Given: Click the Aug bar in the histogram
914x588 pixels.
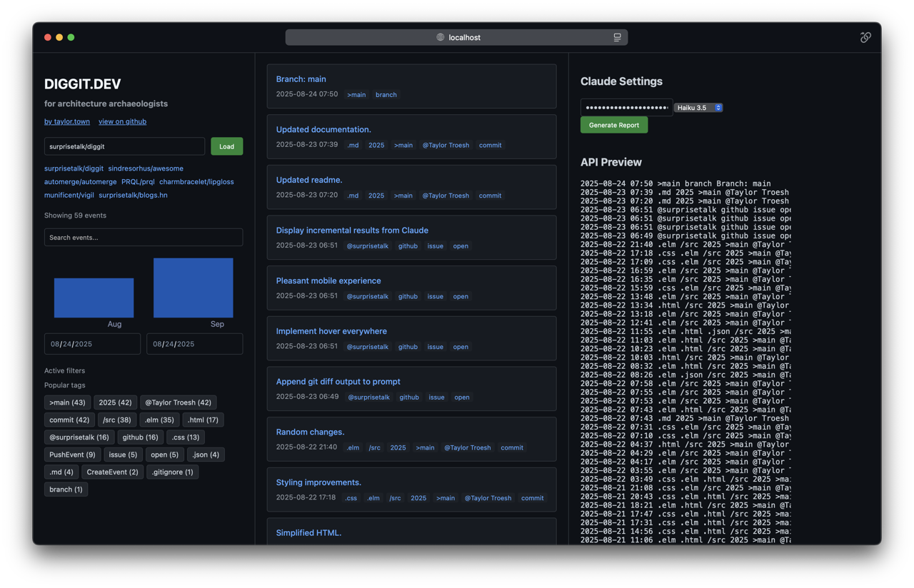Looking at the screenshot, I should 94,298.
